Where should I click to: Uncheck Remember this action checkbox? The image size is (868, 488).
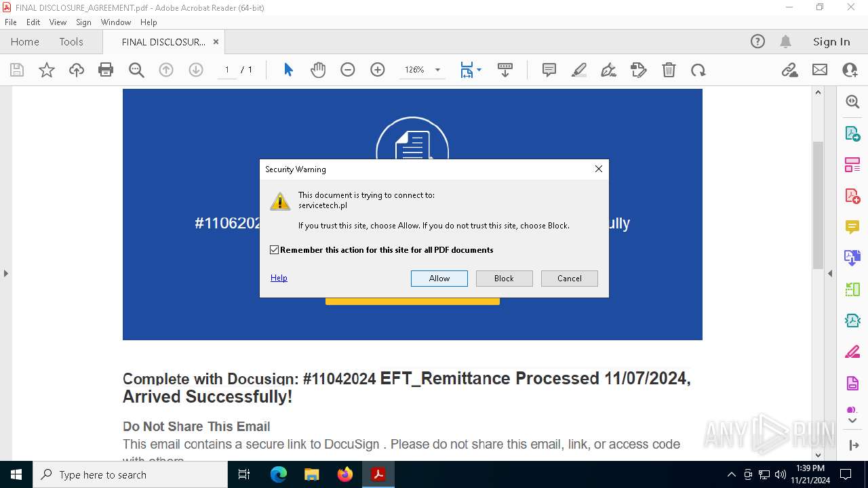(x=274, y=250)
